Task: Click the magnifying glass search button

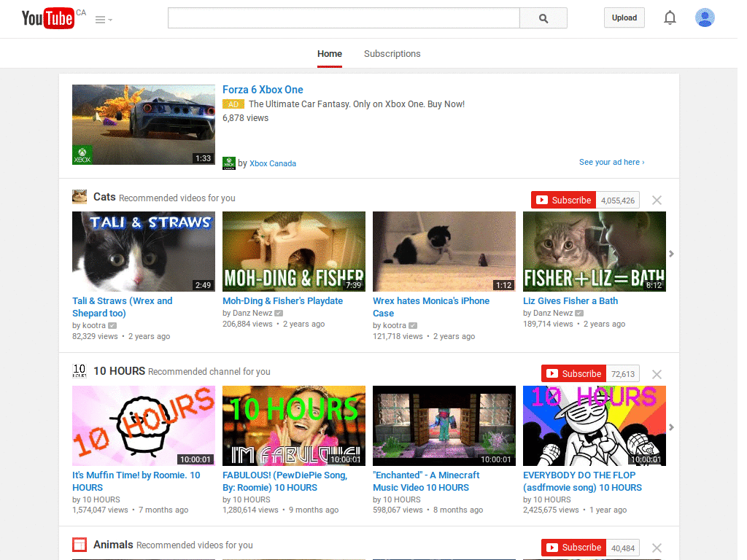Action: tap(543, 18)
